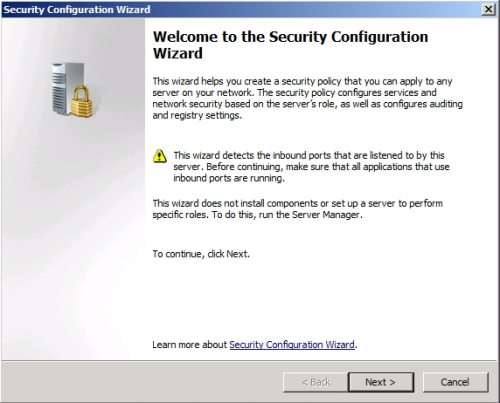500x403 pixels.
Task: Close the Security Configuration Wizard window
Action: (488, 9)
